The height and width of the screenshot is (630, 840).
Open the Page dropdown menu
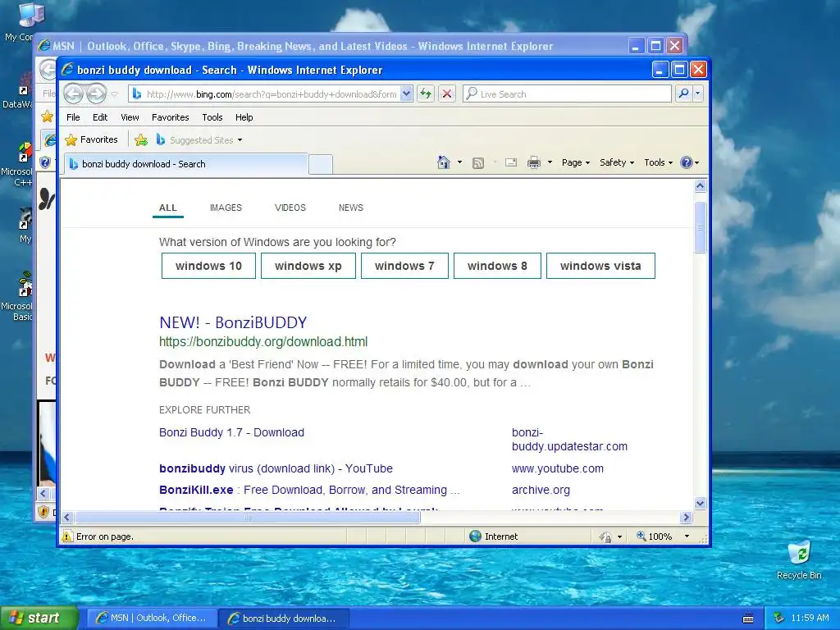pyautogui.click(x=575, y=162)
